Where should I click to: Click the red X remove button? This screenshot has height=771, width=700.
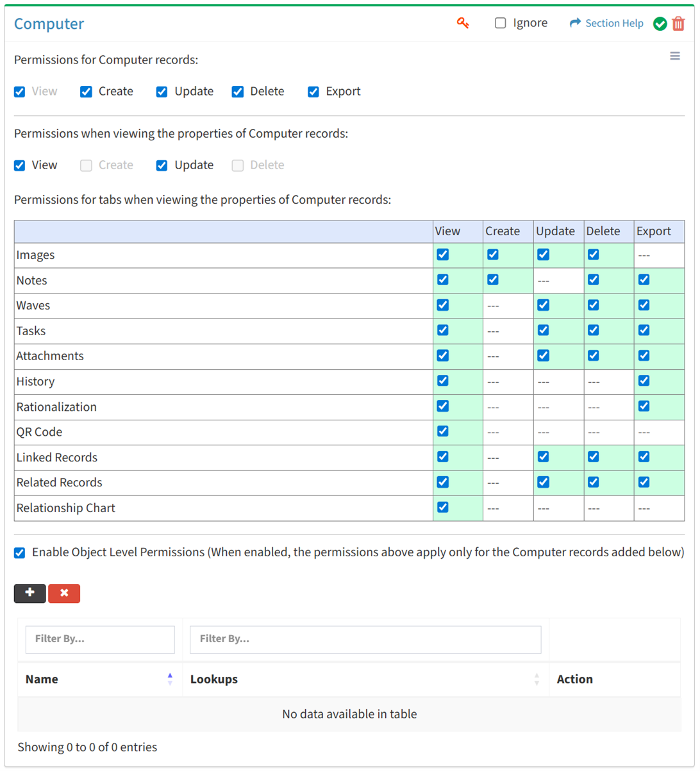[64, 593]
